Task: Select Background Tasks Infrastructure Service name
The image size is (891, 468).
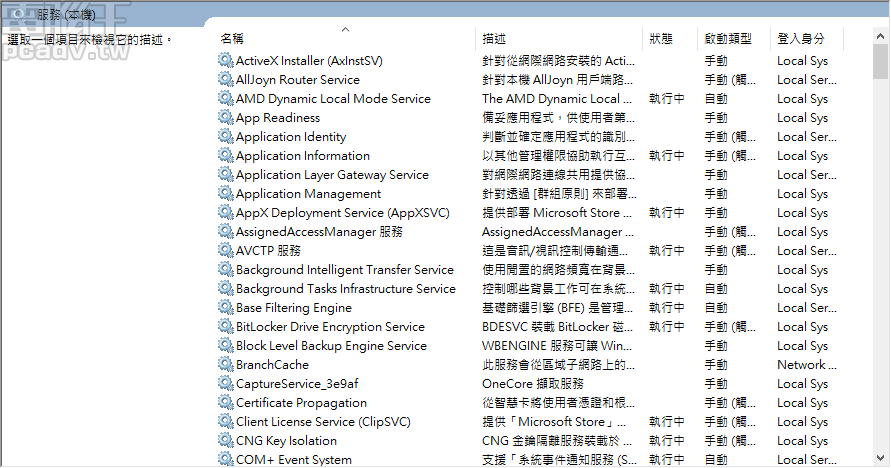Action: point(346,289)
